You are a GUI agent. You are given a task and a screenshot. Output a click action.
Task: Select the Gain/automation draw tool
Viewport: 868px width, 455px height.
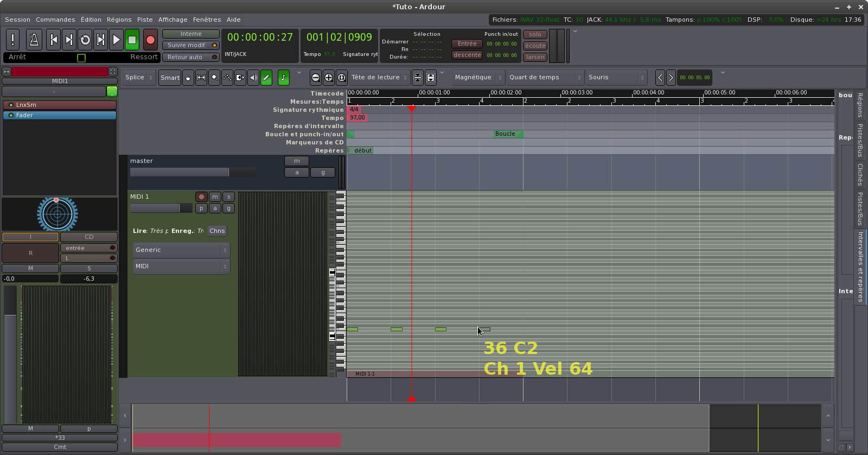227,78
